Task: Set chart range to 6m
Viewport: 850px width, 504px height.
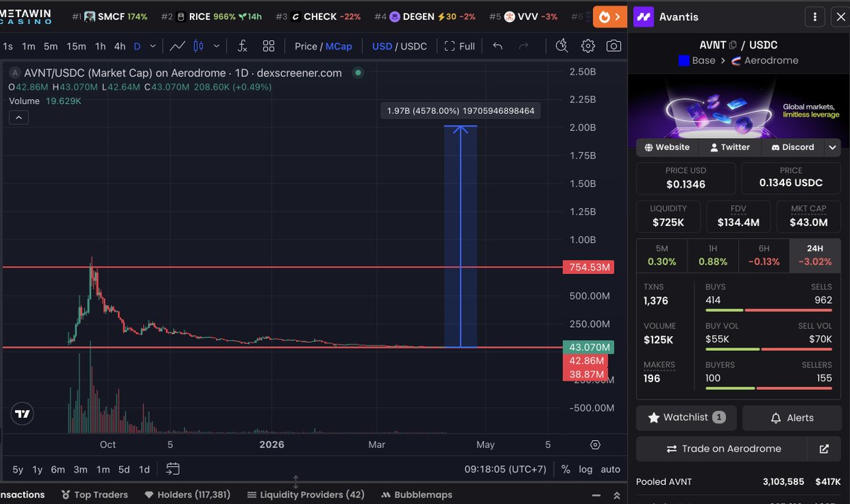Action: 57,469
